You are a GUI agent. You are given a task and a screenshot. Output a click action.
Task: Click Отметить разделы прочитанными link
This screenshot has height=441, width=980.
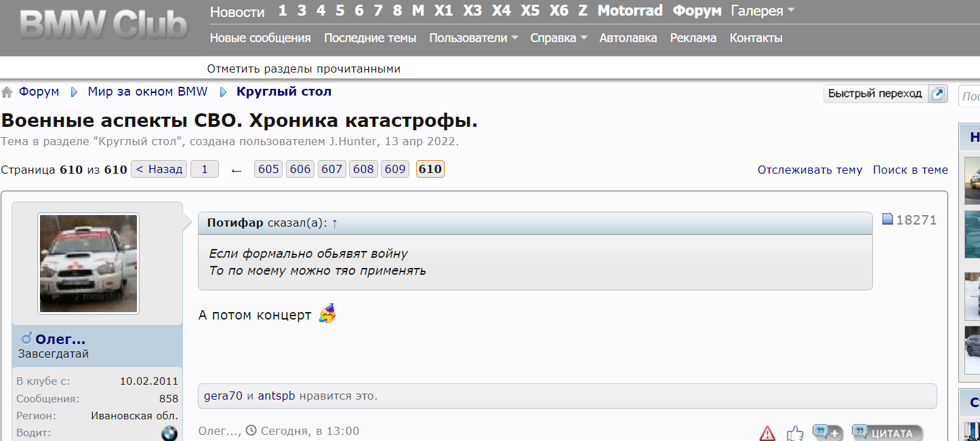click(304, 69)
